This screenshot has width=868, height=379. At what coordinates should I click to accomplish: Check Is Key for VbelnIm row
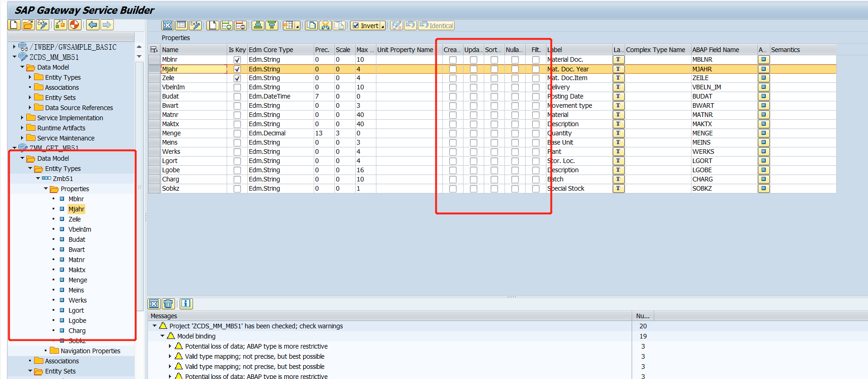click(237, 87)
